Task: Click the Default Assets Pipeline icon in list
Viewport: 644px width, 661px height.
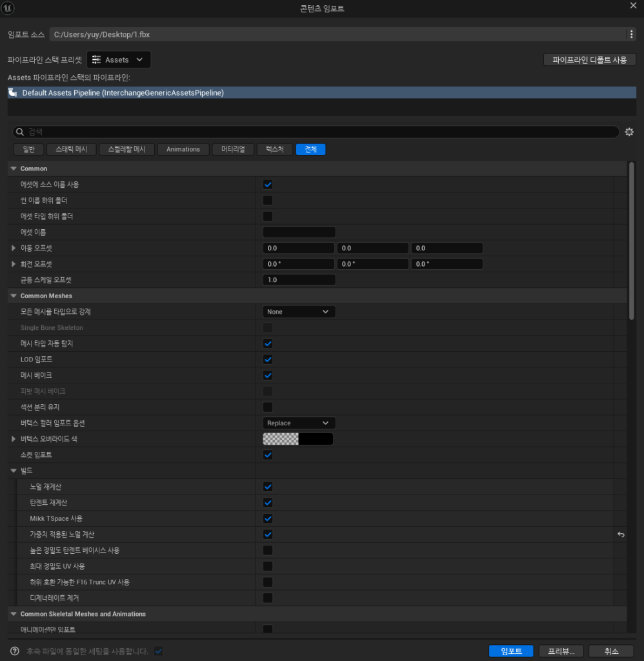Action: (12, 93)
